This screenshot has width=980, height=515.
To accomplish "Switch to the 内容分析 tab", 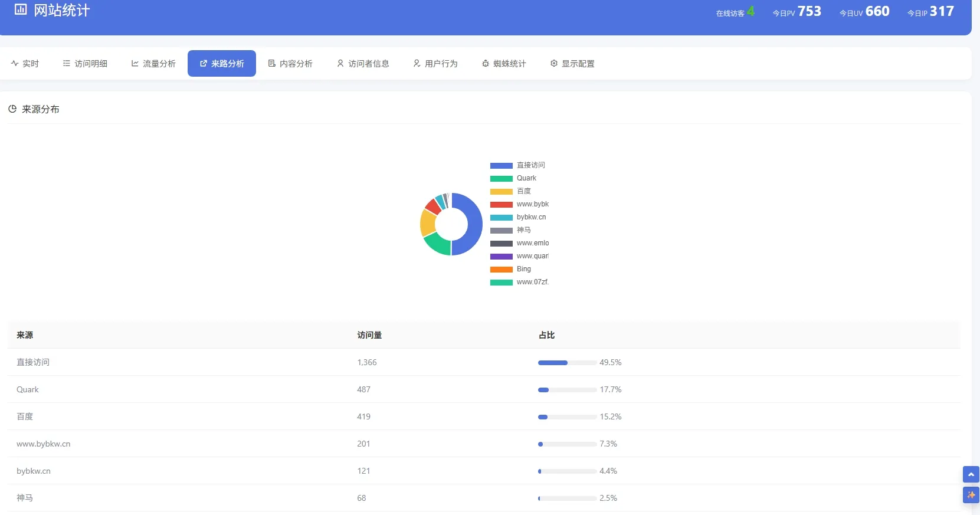I will click(x=290, y=63).
